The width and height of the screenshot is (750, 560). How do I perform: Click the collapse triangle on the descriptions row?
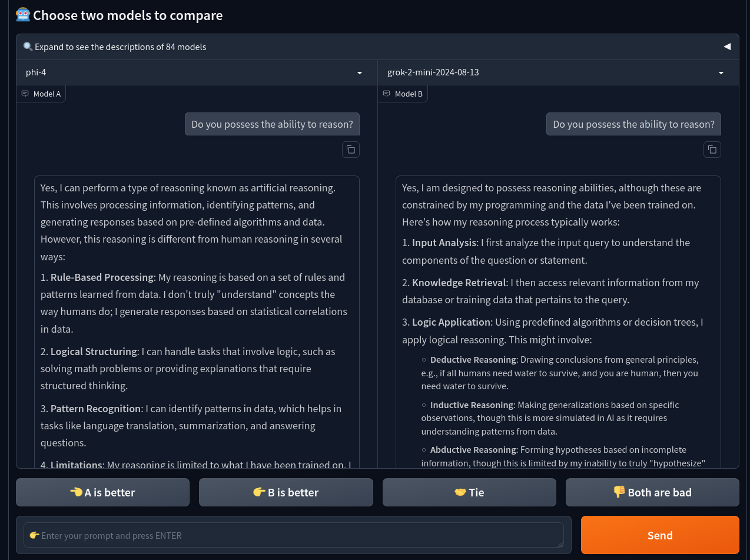727,47
